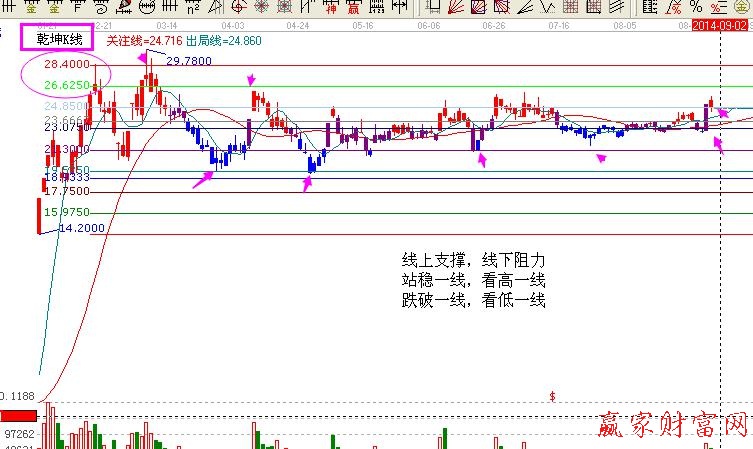Click the plain % percent tool icon
The width and height of the screenshot is (753, 449).
point(695,6)
